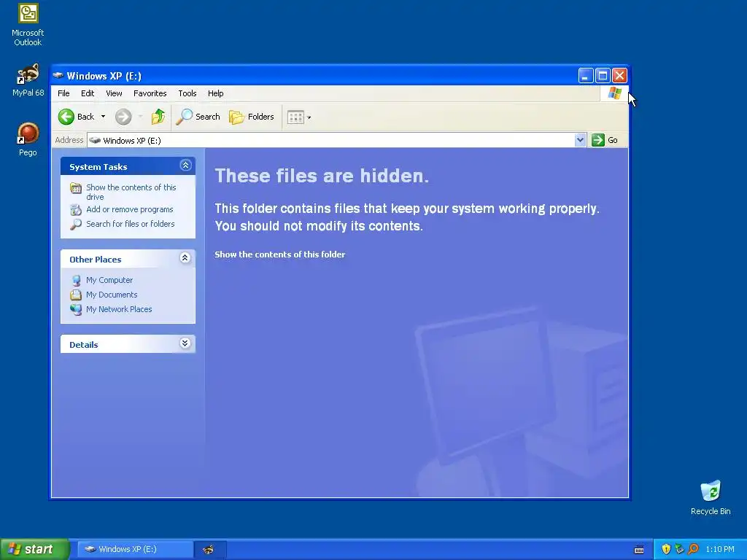Click the My Network Places globe icon

(x=76, y=309)
